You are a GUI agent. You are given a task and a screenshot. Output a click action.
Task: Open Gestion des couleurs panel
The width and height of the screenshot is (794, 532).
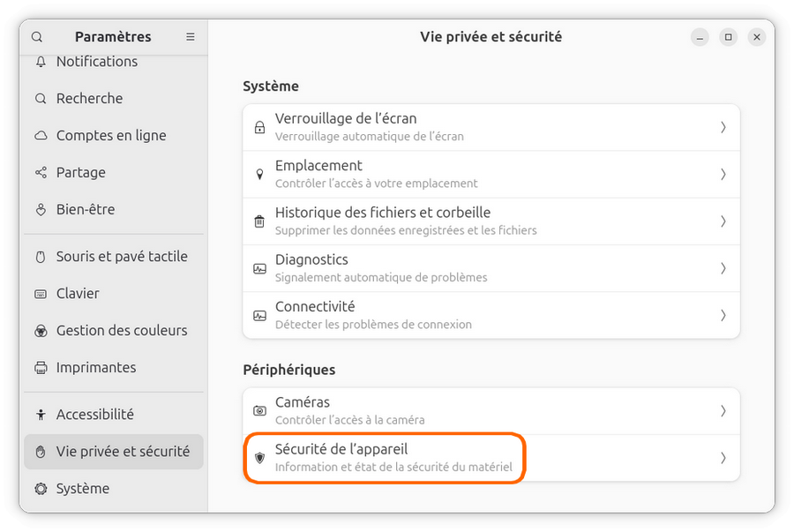point(122,331)
